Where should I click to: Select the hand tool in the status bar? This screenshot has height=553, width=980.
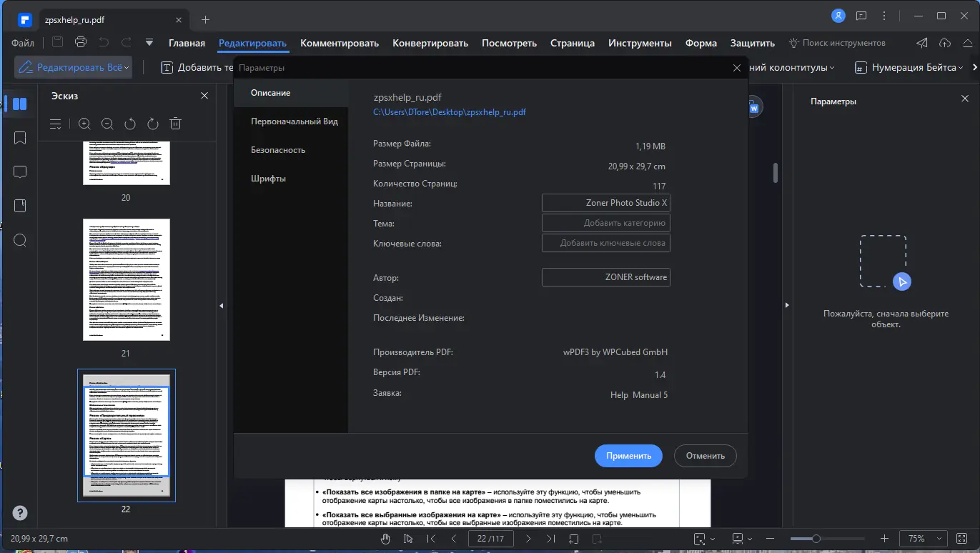point(386,539)
